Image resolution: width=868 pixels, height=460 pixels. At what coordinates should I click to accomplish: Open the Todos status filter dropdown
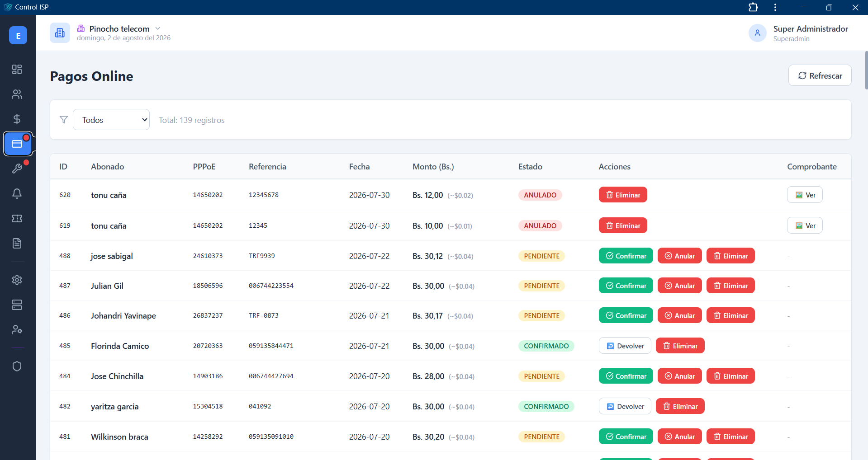tap(111, 120)
